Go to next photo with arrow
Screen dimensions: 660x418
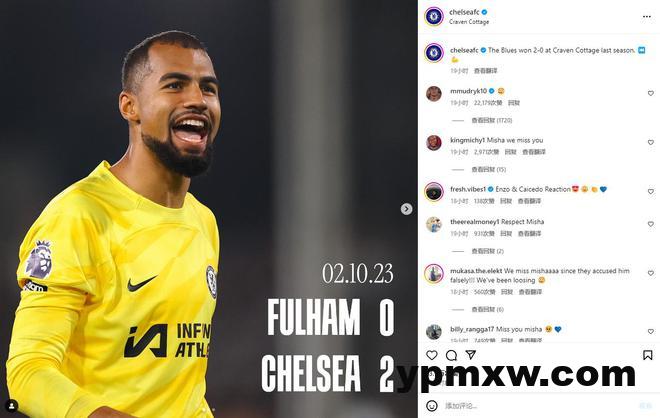pyautogui.click(x=406, y=209)
